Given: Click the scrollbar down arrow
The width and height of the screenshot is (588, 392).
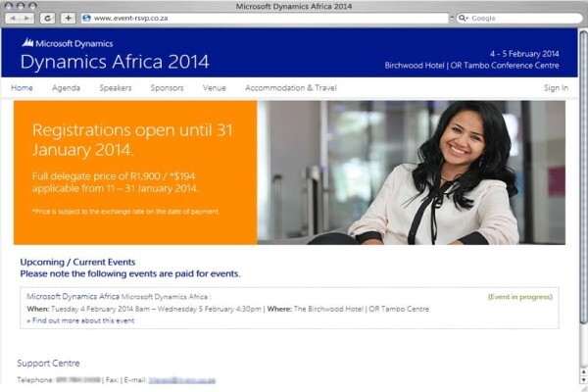Looking at the screenshot, I should click(583, 379).
